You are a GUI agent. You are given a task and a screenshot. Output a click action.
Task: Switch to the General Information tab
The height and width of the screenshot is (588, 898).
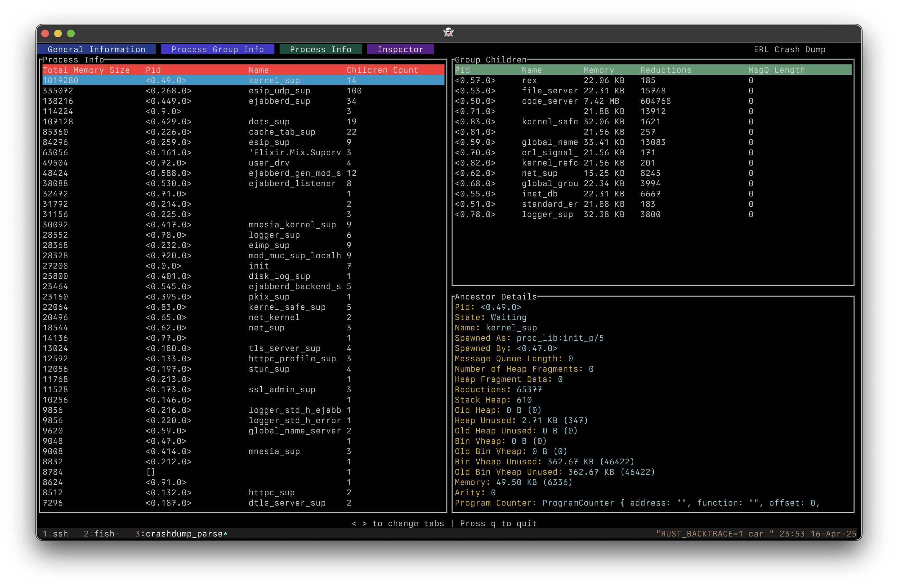pos(96,49)
